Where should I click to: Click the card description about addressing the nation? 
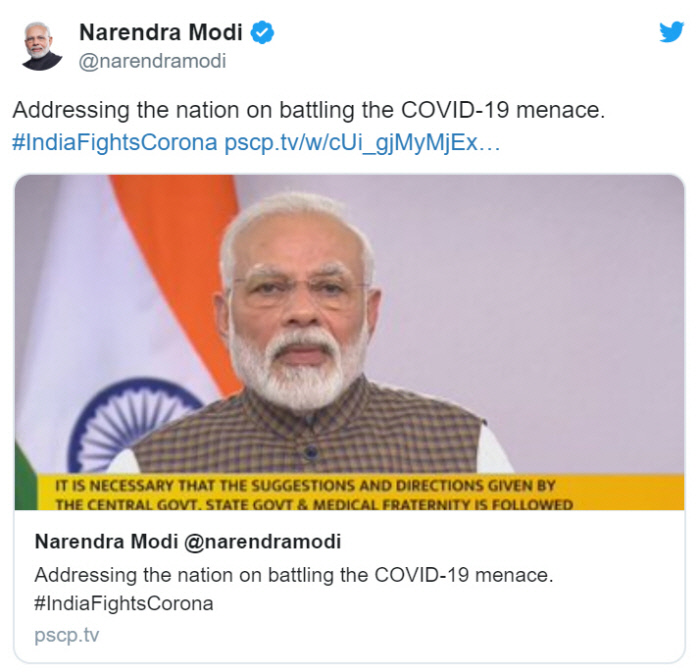294,575
